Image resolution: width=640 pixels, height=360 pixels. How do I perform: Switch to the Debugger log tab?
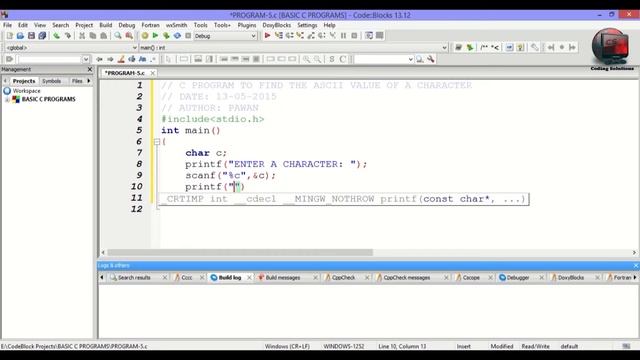coord(518,278)
